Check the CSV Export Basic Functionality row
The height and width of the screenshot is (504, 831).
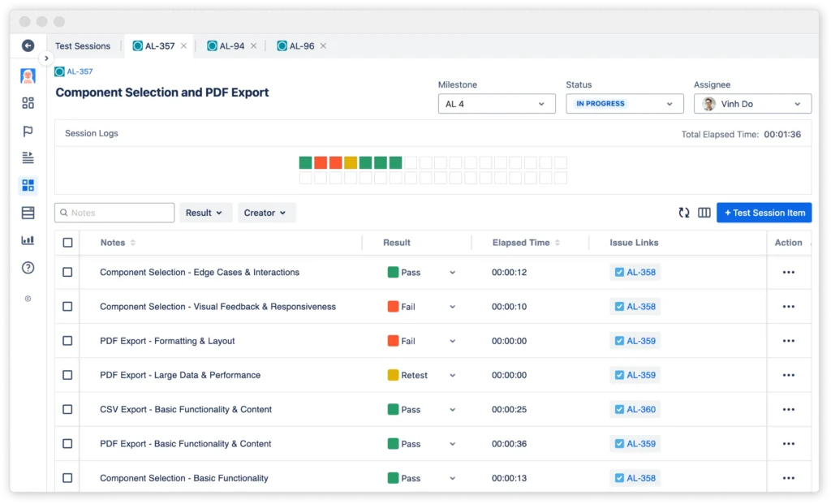pyautogui.click(x=67, y=409)
